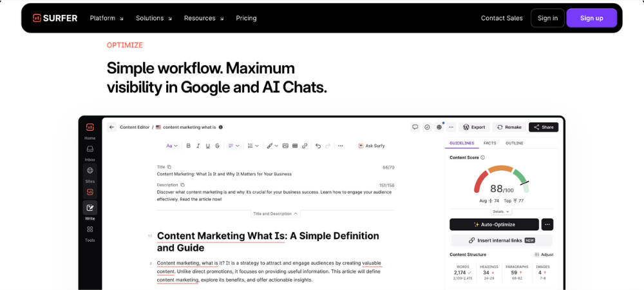This screenshot has width=644, height=290.
Task: Open the Aa text style dropdown
Action: tap(172, 146)
